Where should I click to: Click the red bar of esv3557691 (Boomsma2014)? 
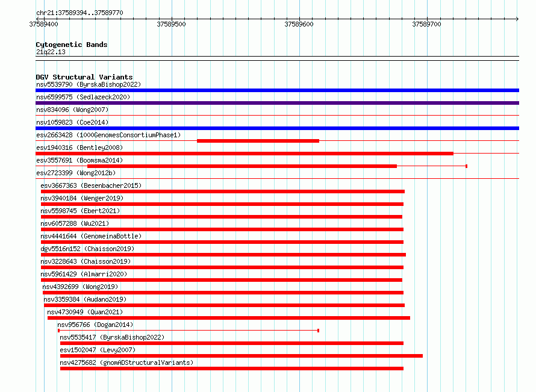242,166
